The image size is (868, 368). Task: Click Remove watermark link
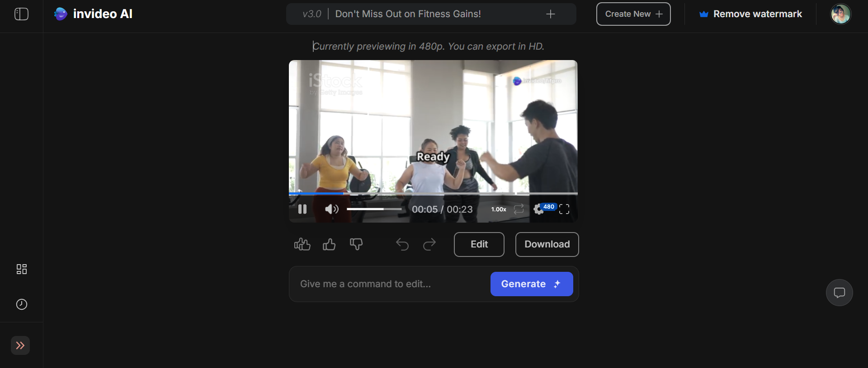point(750,14)
